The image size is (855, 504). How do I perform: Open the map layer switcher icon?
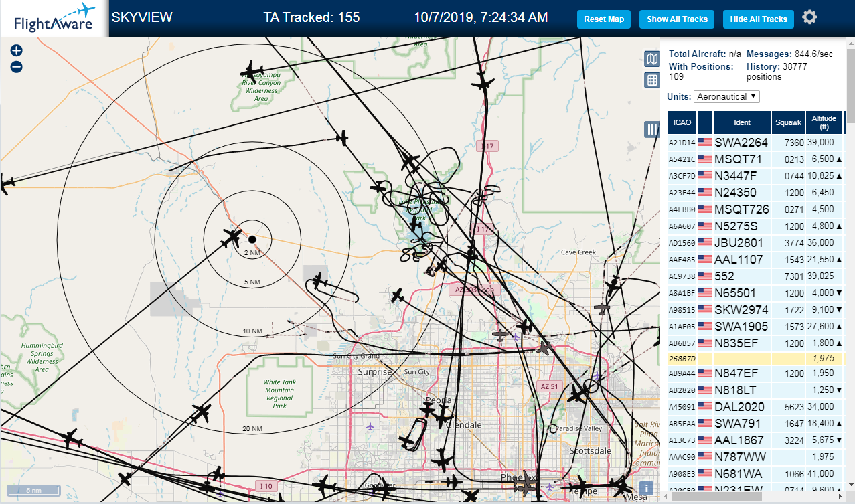(x=652, y=59)
